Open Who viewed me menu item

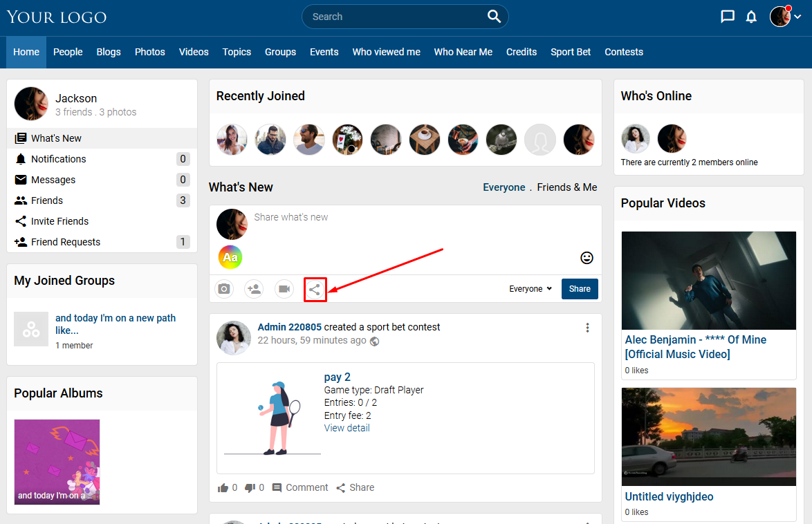(387, 53)
